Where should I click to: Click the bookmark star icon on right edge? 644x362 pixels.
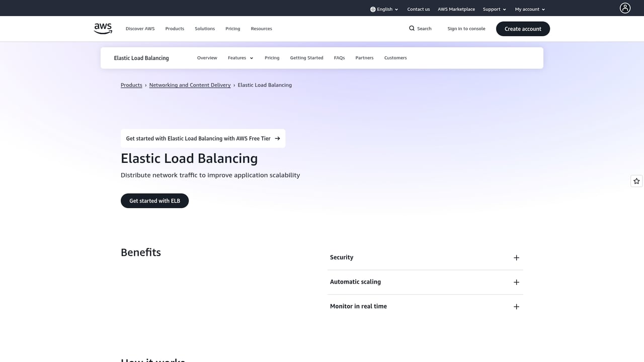[636, 180]
